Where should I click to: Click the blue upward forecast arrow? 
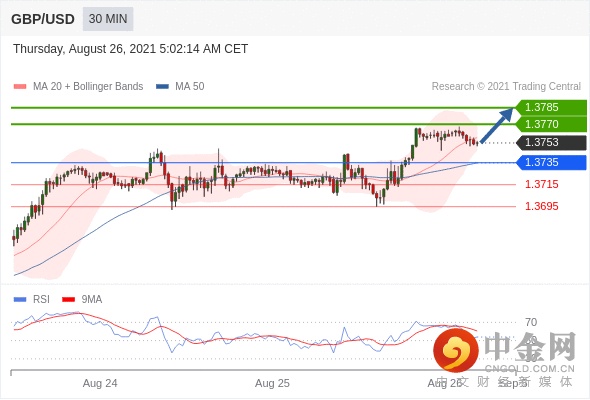point(497,125)
